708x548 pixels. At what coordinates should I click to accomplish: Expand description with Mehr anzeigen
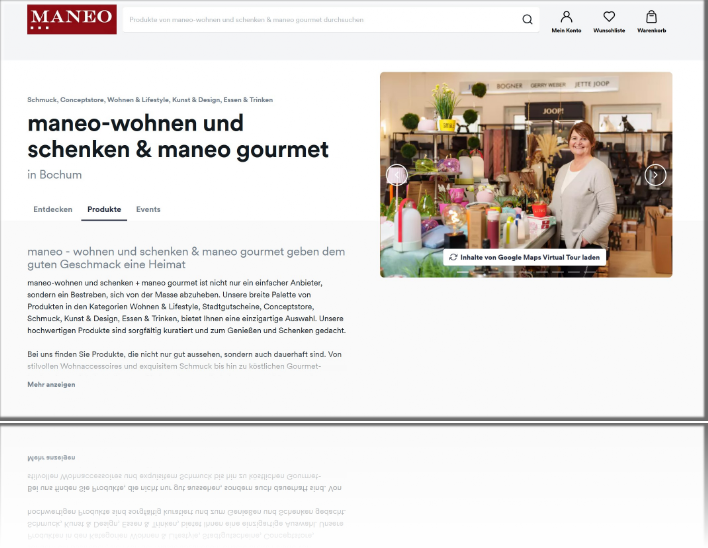point(51,384)
